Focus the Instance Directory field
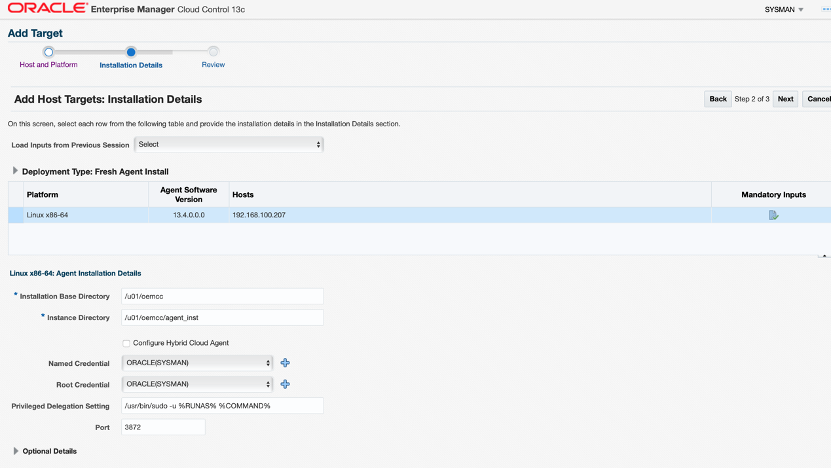 [x=222, y=317]
